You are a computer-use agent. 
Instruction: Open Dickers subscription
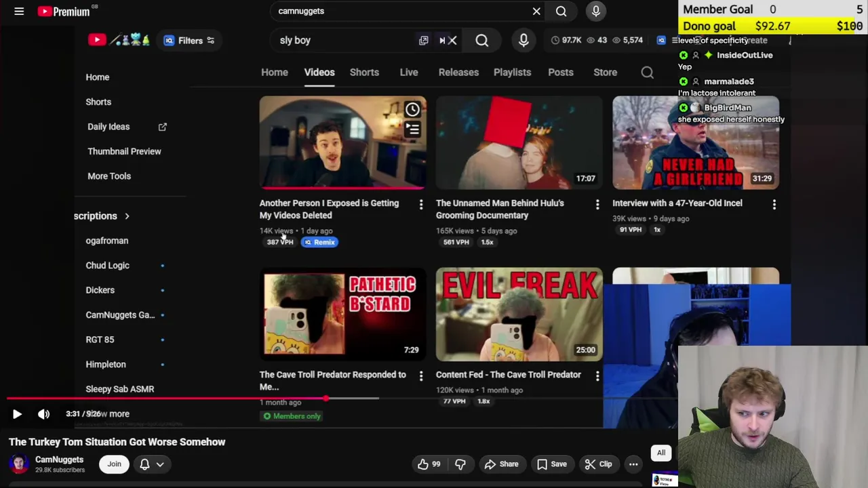pos(100,290)
